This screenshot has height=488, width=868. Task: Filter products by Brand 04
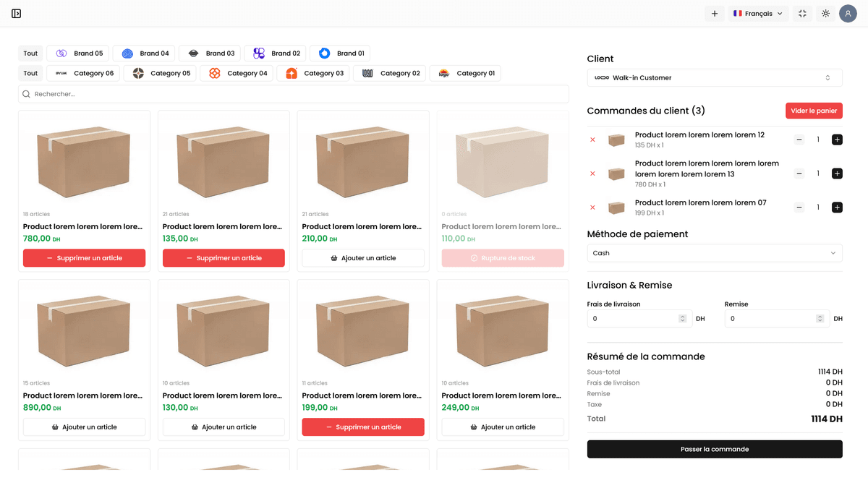point(144,53)
